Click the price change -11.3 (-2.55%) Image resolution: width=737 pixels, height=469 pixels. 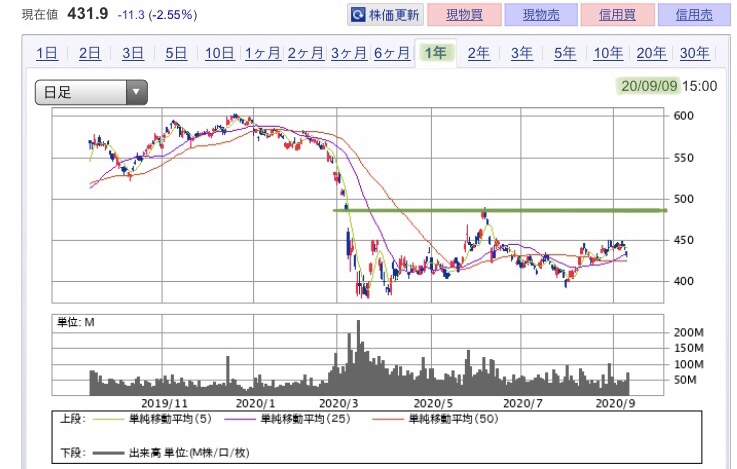(x=157, y=15)
